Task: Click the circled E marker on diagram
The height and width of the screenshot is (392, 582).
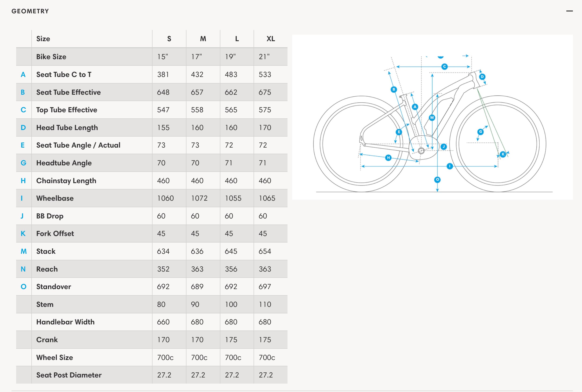Action: coord(399,132)
